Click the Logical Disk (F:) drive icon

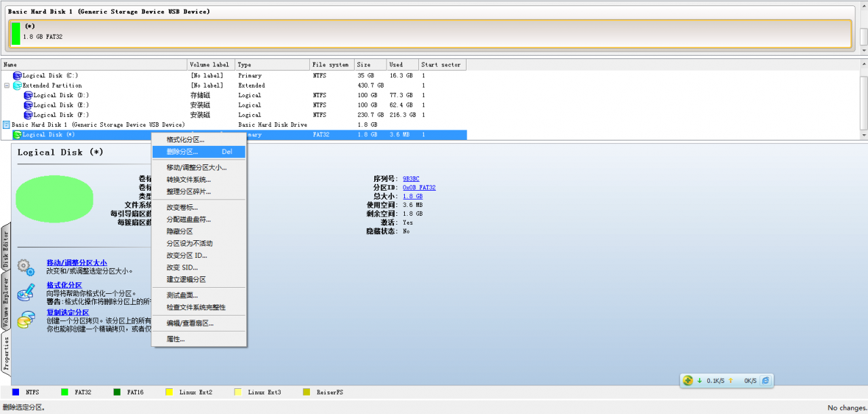click(28, 115)
